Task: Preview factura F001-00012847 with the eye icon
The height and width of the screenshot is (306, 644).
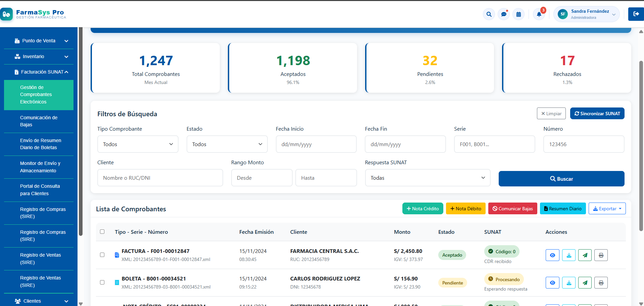Action: pyautogui.click(x=552, y=255)
